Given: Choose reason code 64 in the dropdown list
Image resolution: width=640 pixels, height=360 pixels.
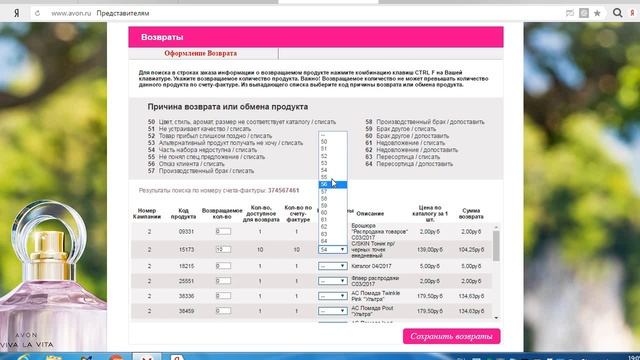Looking at the screenshot, I should point(333,241).
